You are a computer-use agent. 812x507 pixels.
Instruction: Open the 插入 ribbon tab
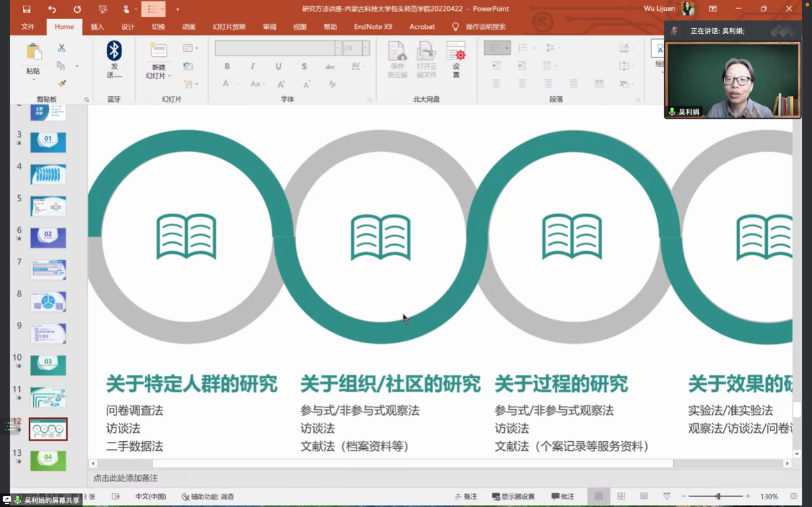(x=97, y=27)
